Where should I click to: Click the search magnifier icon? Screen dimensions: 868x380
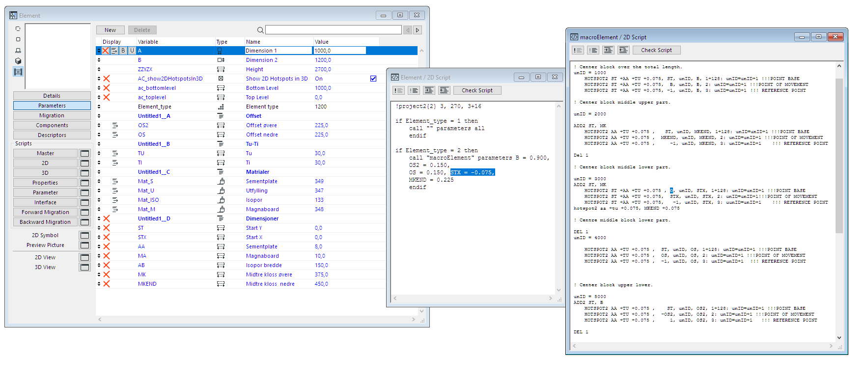(x=260, y=30)
